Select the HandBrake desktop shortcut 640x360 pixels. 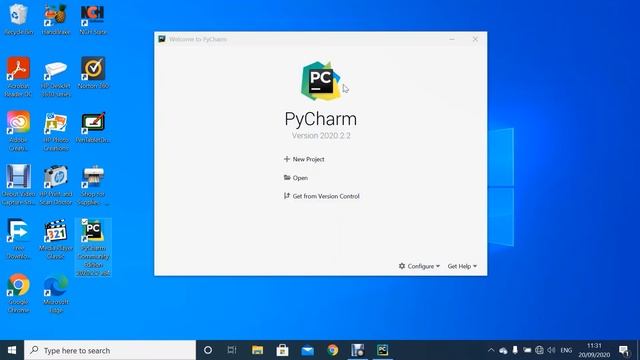(x=56, y=19)
